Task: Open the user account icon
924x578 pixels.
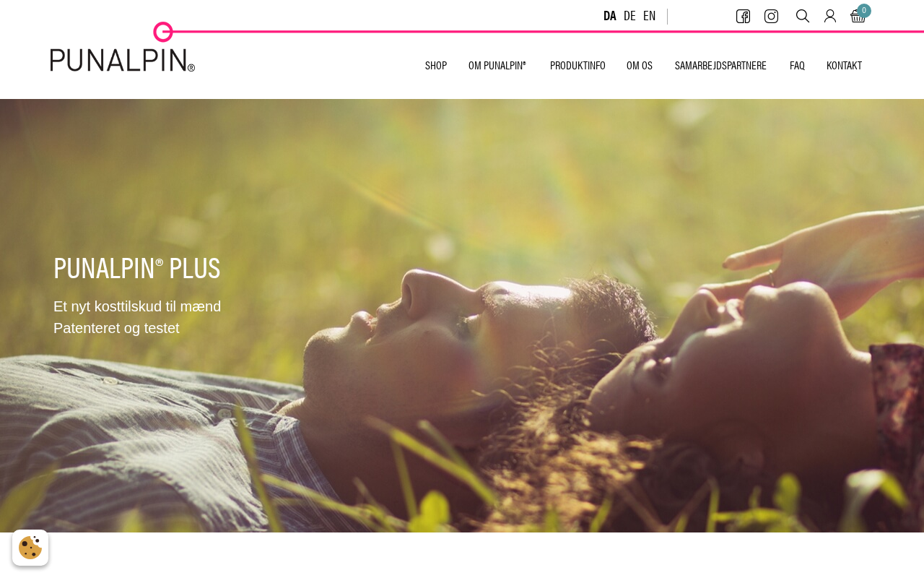Action: 830,16
